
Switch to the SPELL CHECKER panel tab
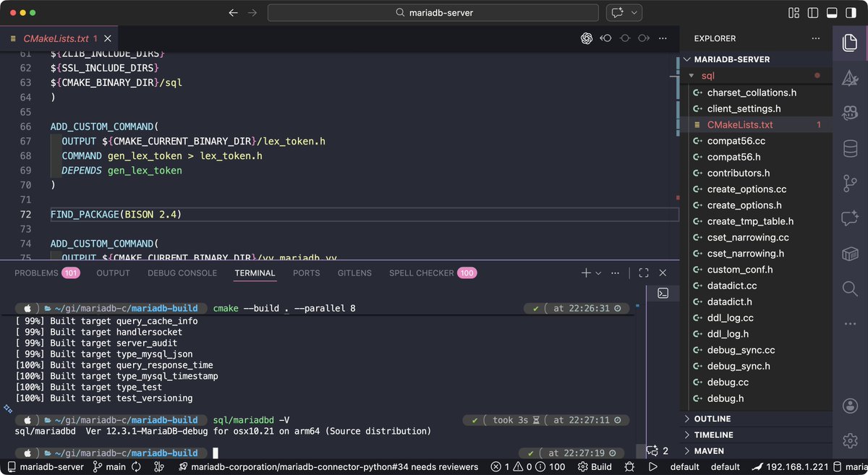tap(432, 273)
